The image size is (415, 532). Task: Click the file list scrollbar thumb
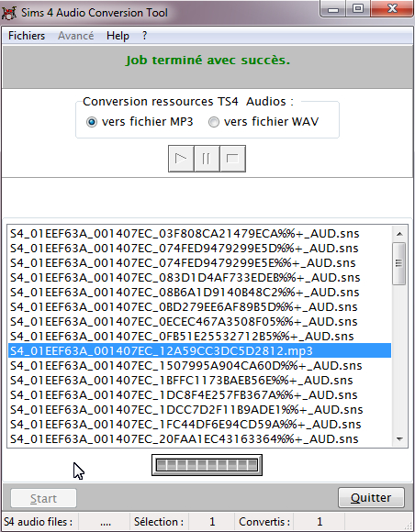399,263
